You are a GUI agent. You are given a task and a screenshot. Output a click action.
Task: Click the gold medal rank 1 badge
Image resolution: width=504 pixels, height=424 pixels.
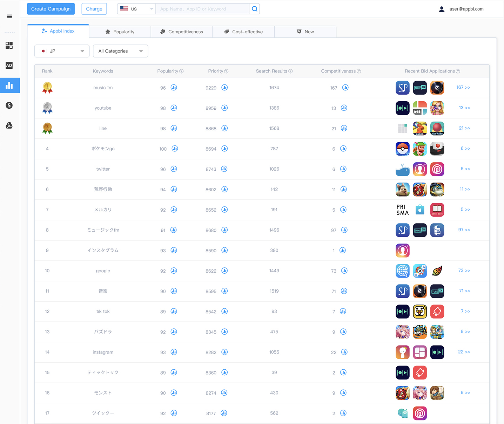(47, 88)
